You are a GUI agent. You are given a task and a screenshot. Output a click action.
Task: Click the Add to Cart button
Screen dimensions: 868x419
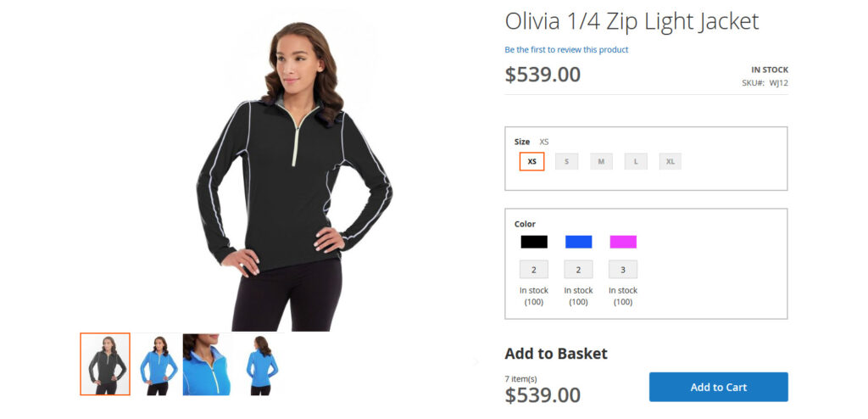click(x=719, y=387)
